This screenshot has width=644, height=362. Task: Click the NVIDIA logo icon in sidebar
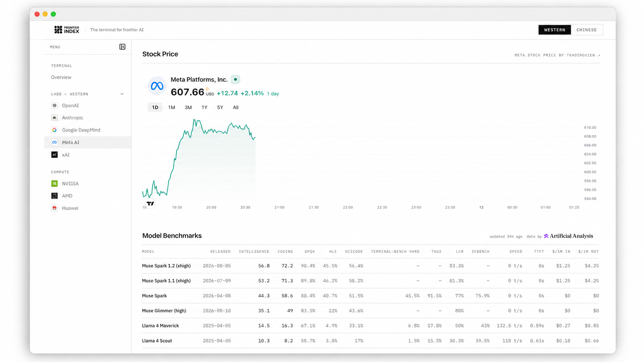54,184
